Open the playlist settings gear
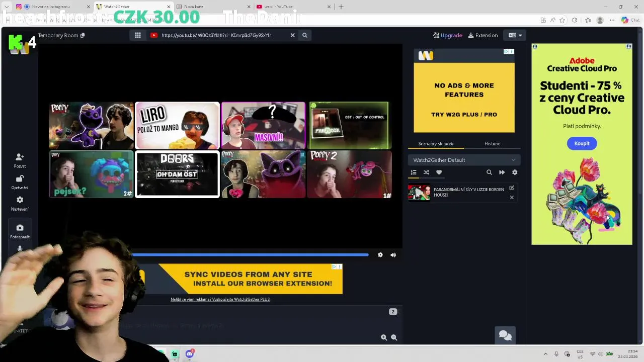Screen dimensions: 644x362 515,172
